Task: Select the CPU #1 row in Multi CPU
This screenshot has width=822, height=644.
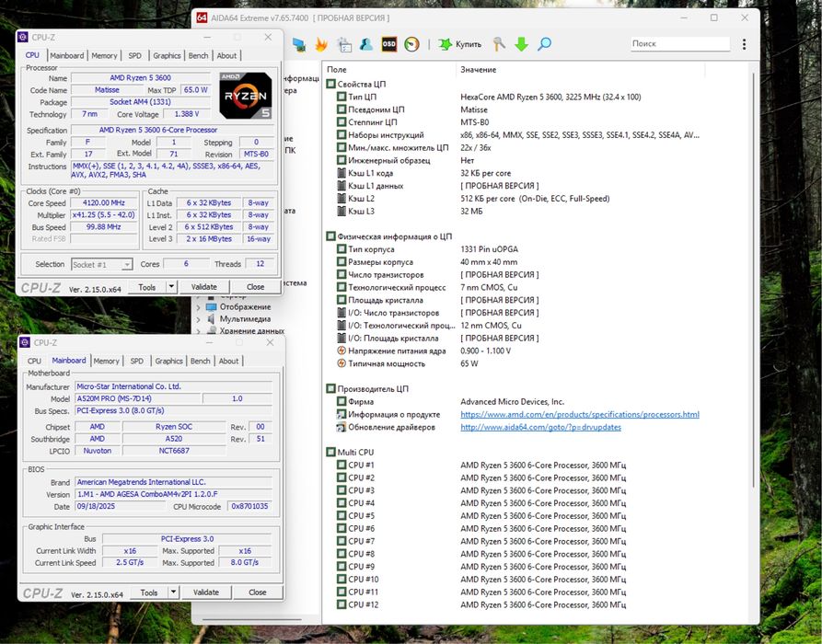Action: [x=535, y=465]
